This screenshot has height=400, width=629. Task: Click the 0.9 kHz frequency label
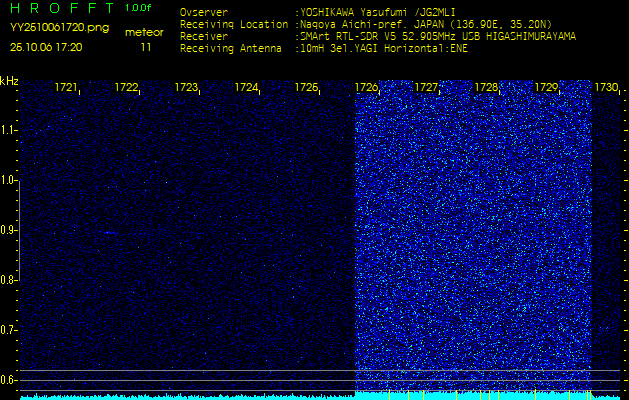click(x=7, y=230)
